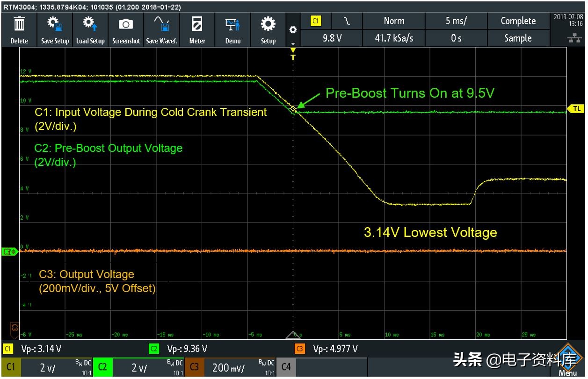Image resolution: width=588 pixels, height=379 pixels.
Task: Open the Setup gear menu
Action: point(268,29)
